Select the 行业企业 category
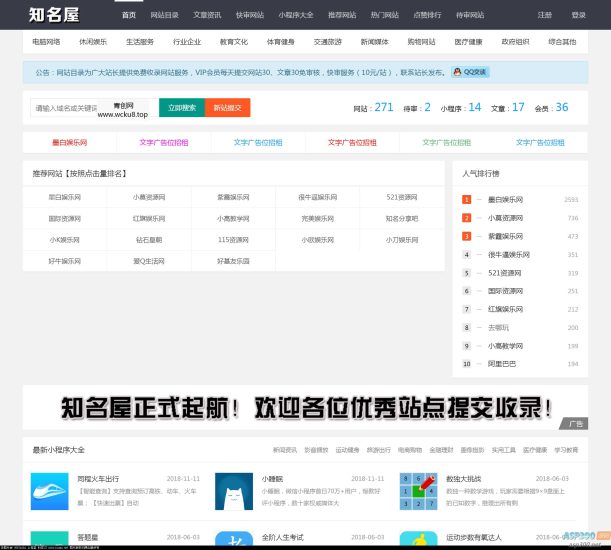 coord(187,42)
